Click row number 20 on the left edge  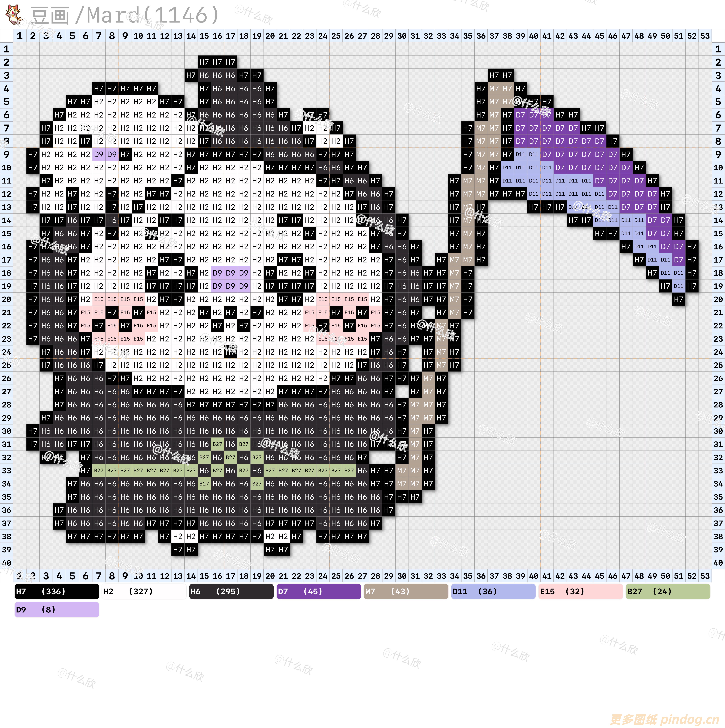pyautogui.click(x=6, y=299)
